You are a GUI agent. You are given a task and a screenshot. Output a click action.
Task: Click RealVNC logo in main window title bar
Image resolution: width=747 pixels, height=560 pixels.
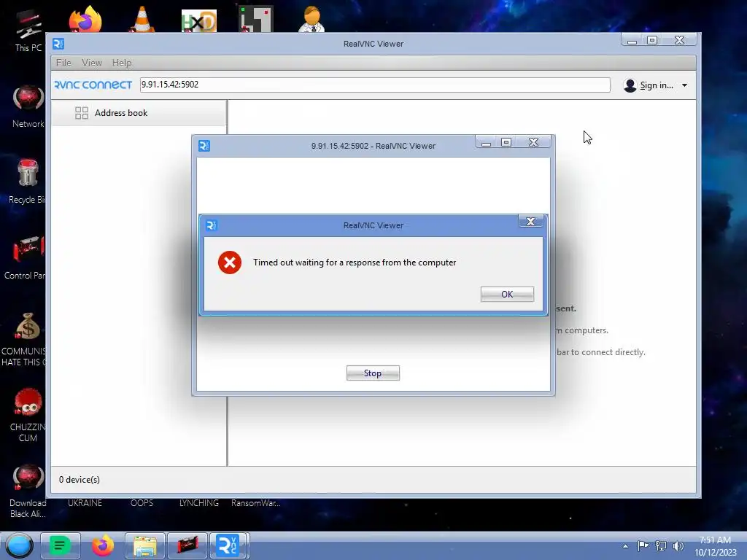58,44
